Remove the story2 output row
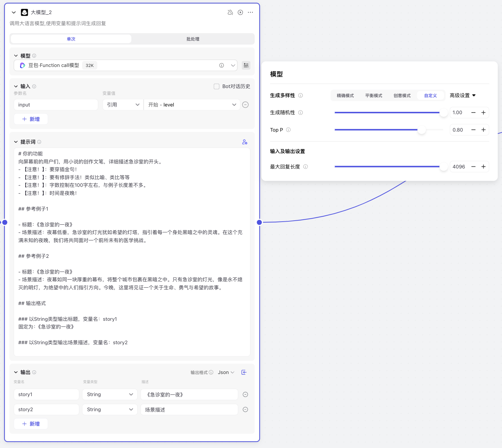The height and width of the screenshot is (448, 502). [x=245, y=409]
